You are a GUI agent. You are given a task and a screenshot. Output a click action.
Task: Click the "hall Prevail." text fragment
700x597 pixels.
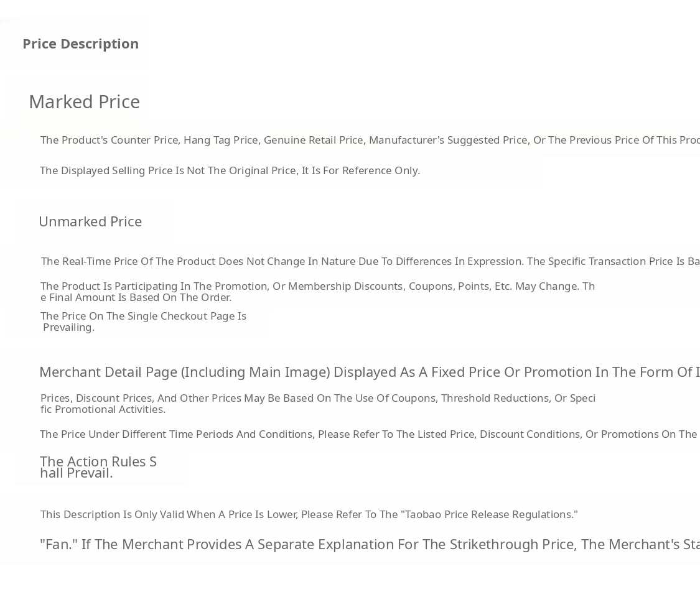point(77,473)
